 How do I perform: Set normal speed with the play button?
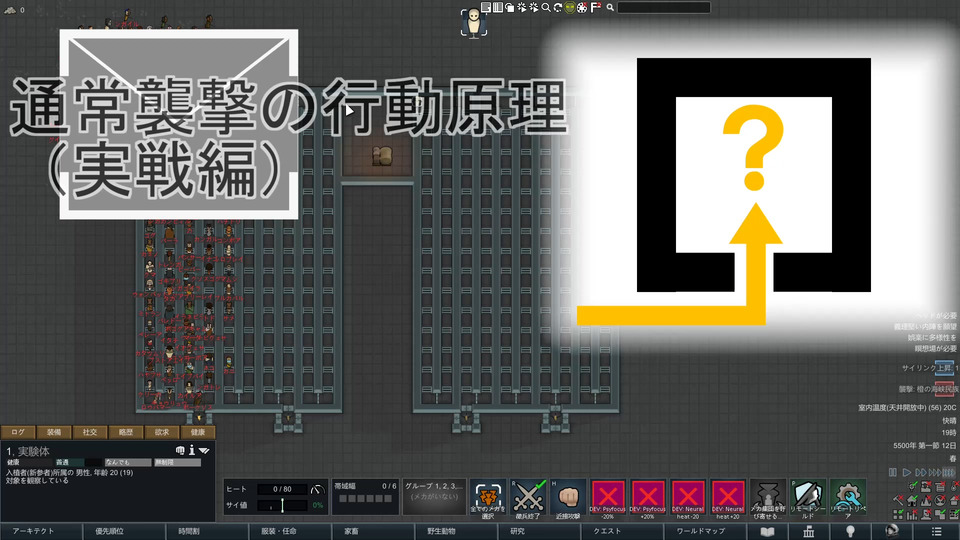[907, 472]
